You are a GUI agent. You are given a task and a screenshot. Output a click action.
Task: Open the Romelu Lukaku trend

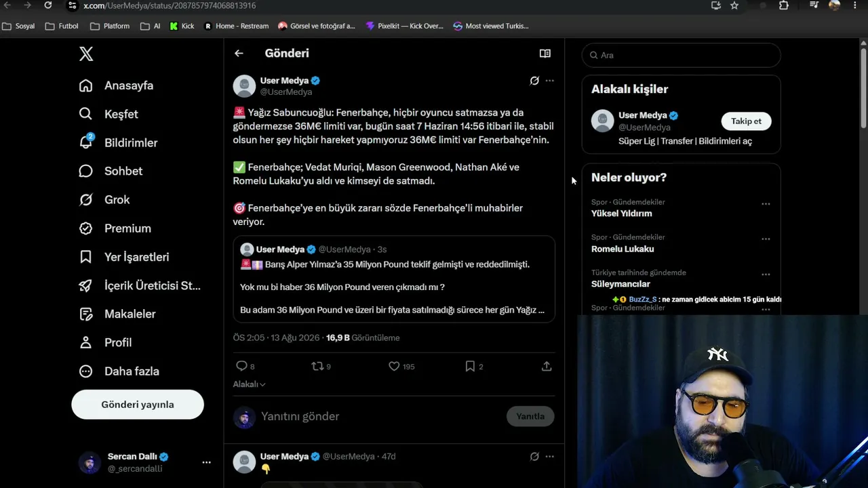click(x=623, y=249)
